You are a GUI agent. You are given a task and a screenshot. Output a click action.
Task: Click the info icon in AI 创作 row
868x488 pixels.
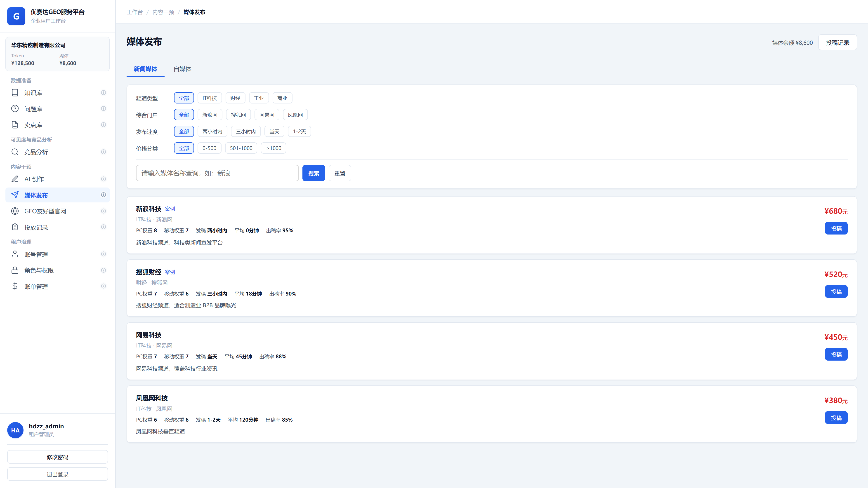pos(104,179)
